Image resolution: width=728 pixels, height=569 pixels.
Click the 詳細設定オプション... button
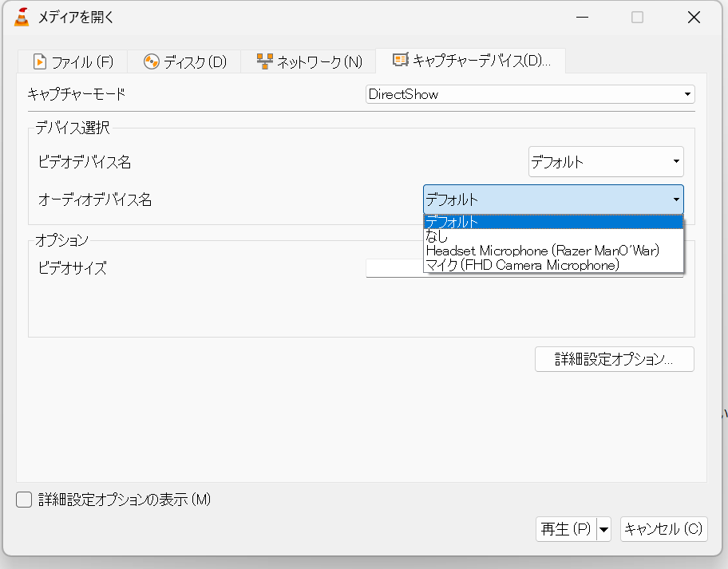click(x=614, y=359)
